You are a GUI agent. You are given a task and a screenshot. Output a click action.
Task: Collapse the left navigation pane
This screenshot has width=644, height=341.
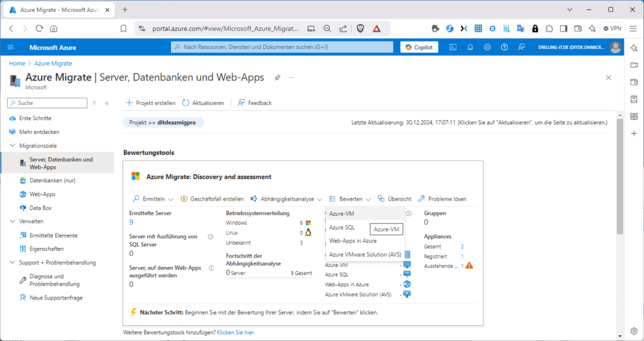(107, 103)
